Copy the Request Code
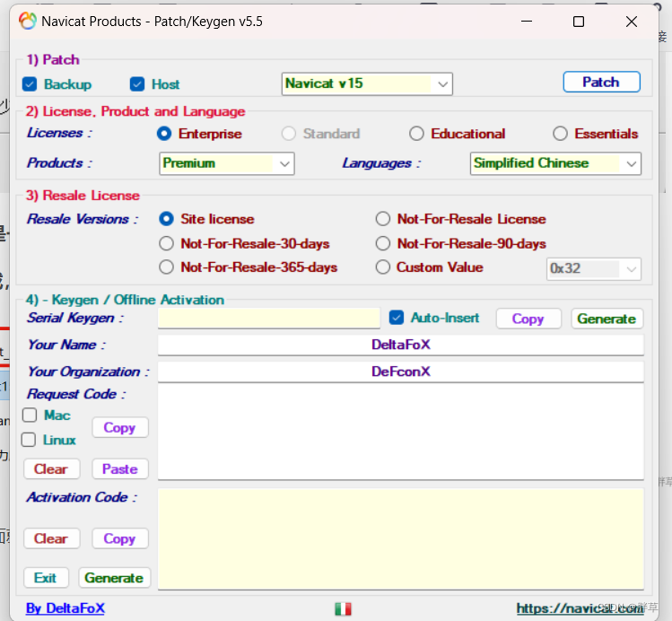Viewport: 672px width, 621px height. tap(120, 428)
